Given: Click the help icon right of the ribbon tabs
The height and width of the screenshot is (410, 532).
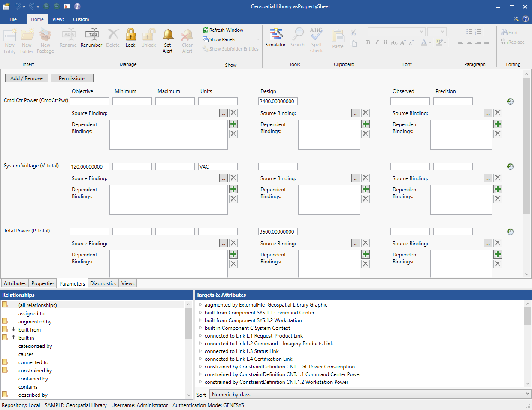Looking at the screenshot, I should [x=525, y=19].
